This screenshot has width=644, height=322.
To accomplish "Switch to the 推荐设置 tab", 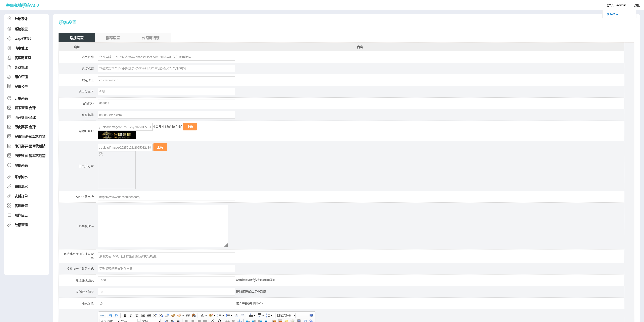I will point(113,38).
